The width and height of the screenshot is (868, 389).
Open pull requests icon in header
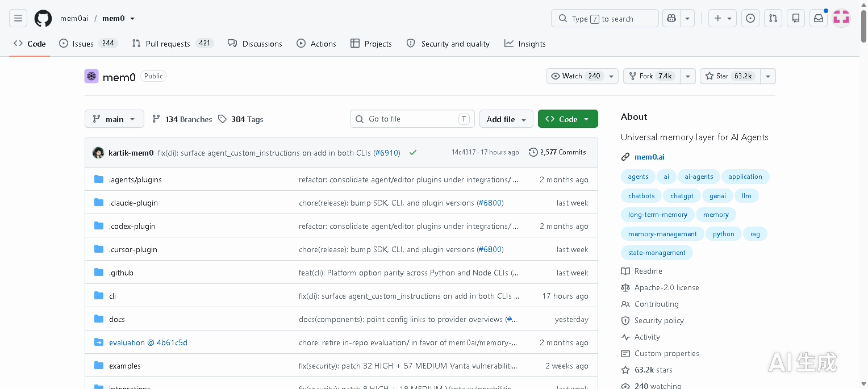point(773,19)
